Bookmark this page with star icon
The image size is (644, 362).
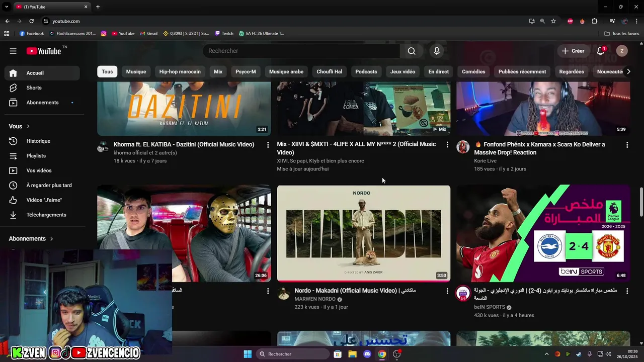click(553, 21)
